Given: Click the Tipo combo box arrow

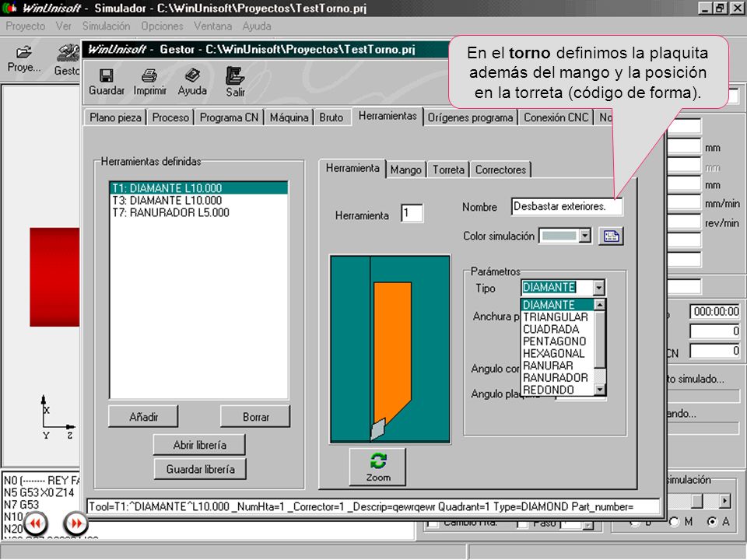Looking at the screenshot, I should [x=599, y=288].
